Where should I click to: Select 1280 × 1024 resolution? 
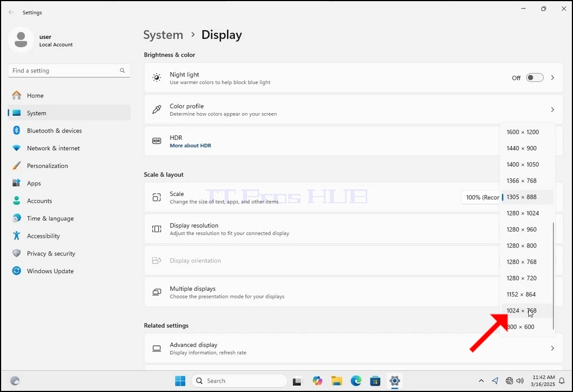pos(527,213)
